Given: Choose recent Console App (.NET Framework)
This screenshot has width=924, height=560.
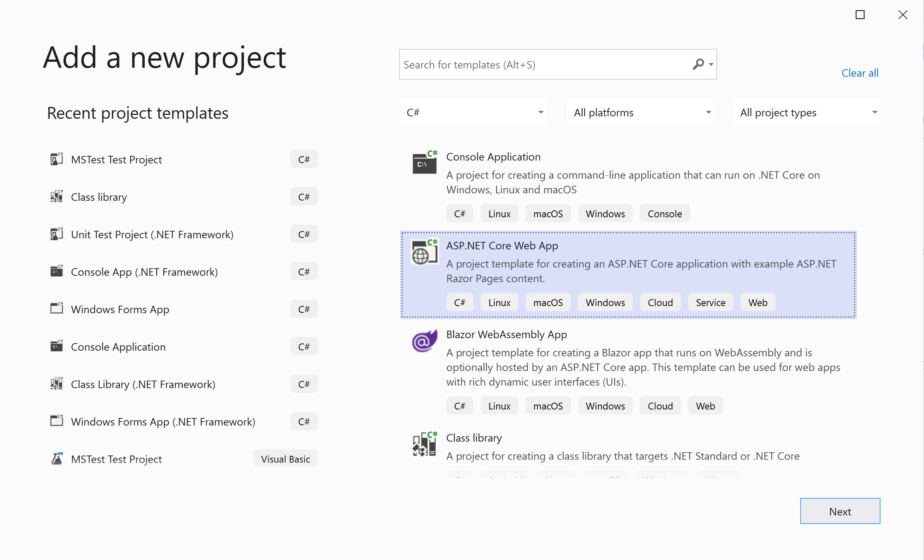Looking at the screenshot, I should pos(184,272).
